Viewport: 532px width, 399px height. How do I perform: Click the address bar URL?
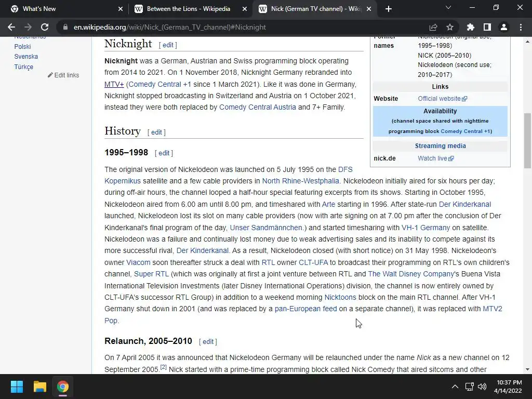point(170,27)
